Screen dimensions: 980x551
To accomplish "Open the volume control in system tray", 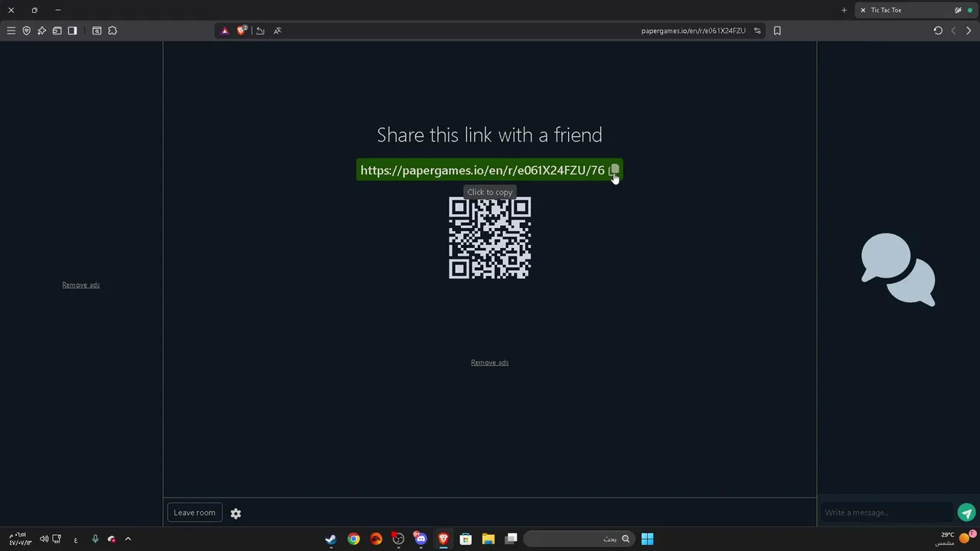I will (44, 539).
